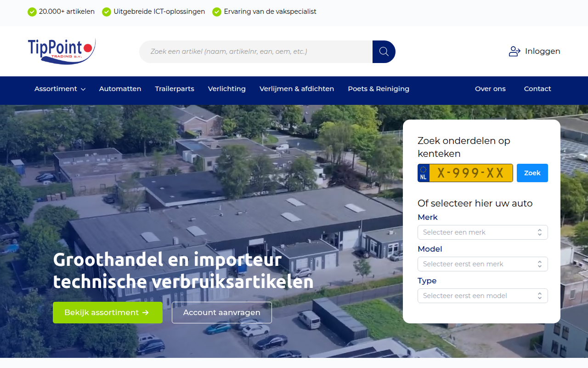Screen dimensions: 588x368
Task: Open the Contact page
Action: pyautogui.click(x=537, y=89)
